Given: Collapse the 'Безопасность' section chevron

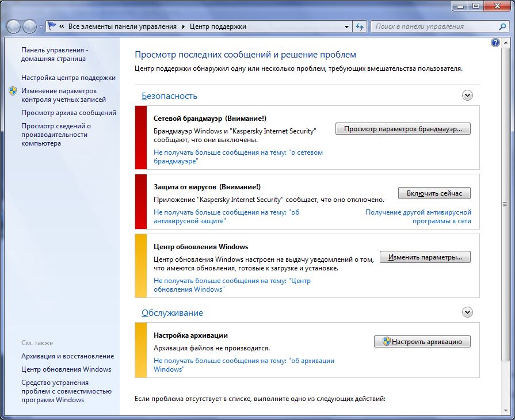Looking at the screenshot, I should pyautogui.click(x=467, y=96).
